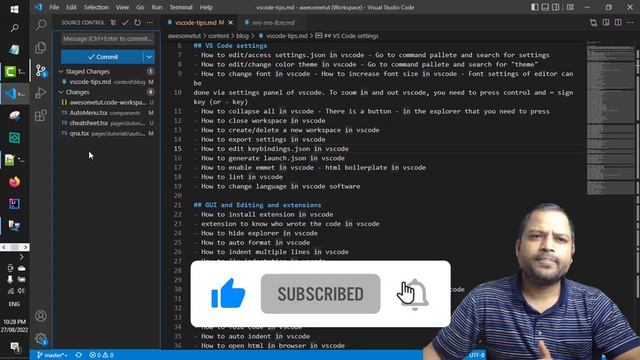Open the File menu
Viewport: 640px width, 360px height.
coord(54,7)
